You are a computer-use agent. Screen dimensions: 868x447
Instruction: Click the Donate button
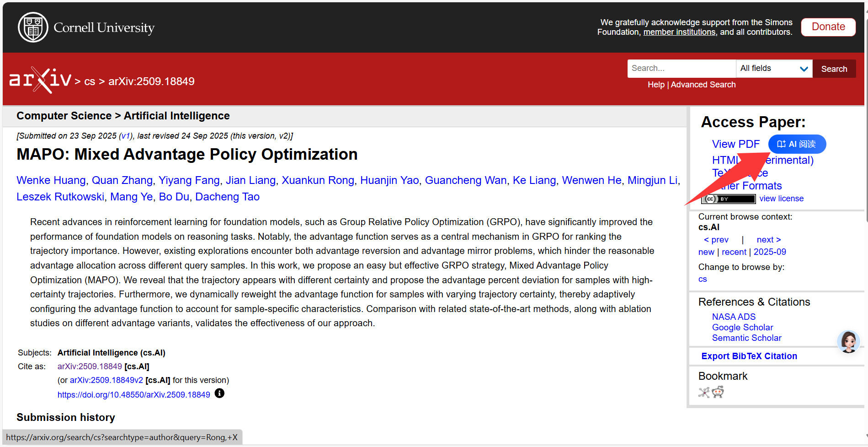click(x=828, y=27)
